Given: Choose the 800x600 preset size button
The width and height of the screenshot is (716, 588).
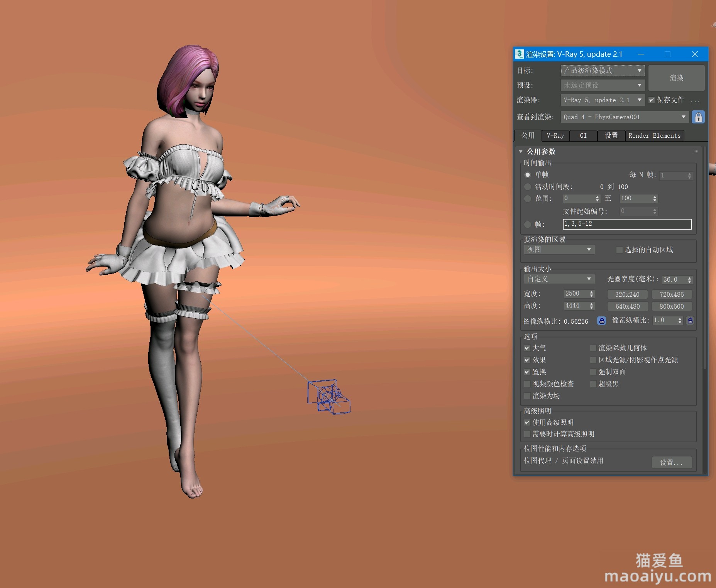Looking at the screenshot, I should [x=671, y=306].
